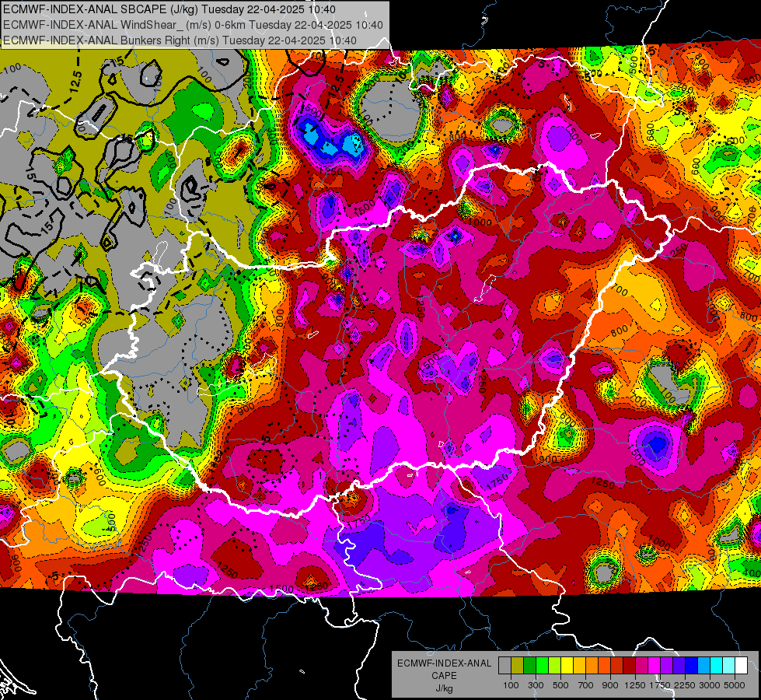
Task: Click the 'CAPE' label in the legend
Action: pyautogui.click(x=444, y=676)
